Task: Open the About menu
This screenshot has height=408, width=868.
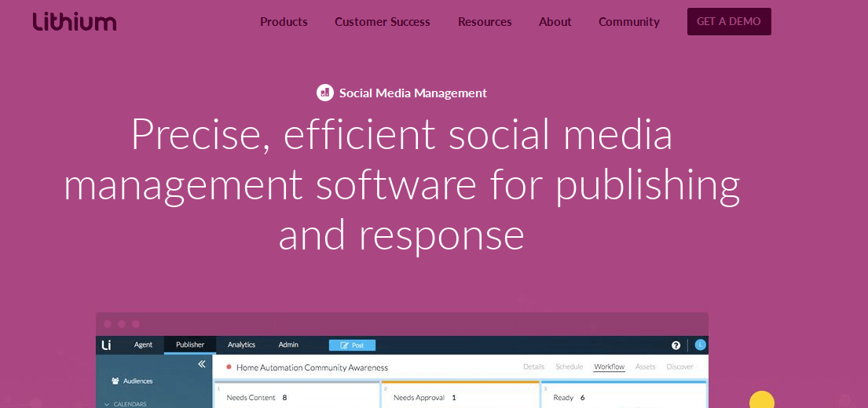Action: point(555,22)
